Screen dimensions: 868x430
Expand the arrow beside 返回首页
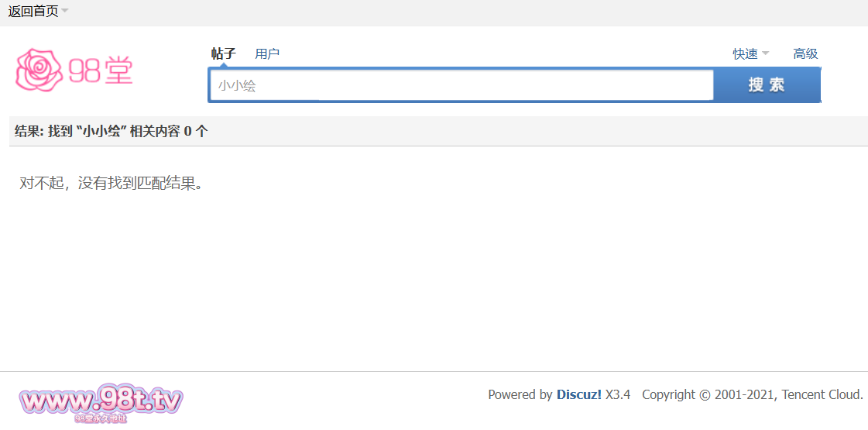coord(65,11)
